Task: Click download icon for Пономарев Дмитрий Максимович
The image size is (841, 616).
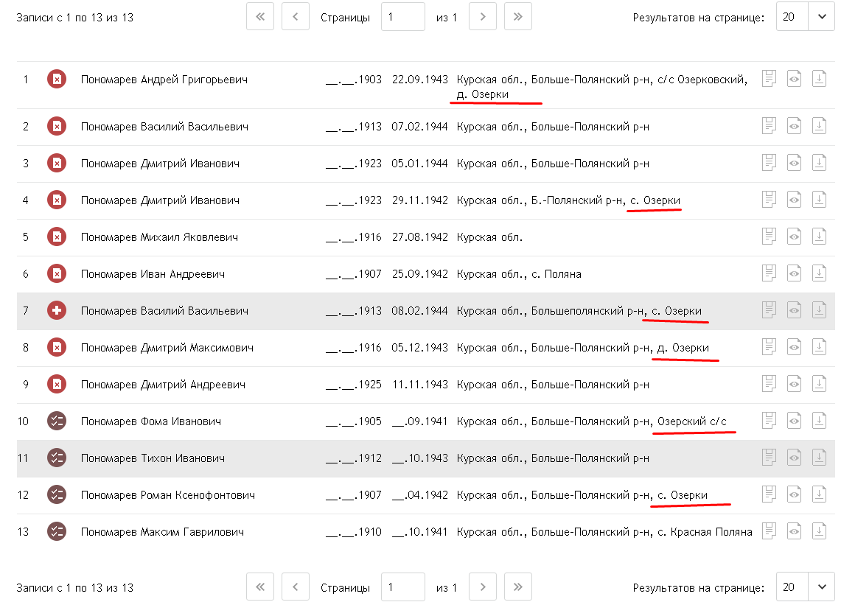Action: pyautogui.click(x=819, y=347)
